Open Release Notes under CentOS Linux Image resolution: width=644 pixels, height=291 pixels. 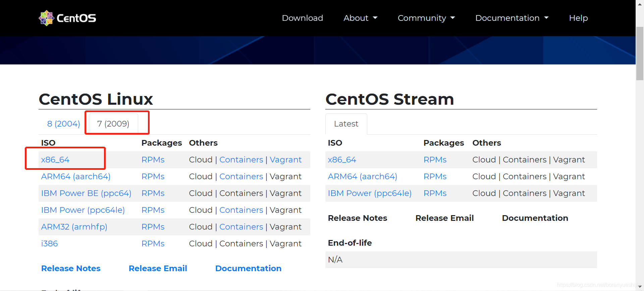[x=71, y=269]
